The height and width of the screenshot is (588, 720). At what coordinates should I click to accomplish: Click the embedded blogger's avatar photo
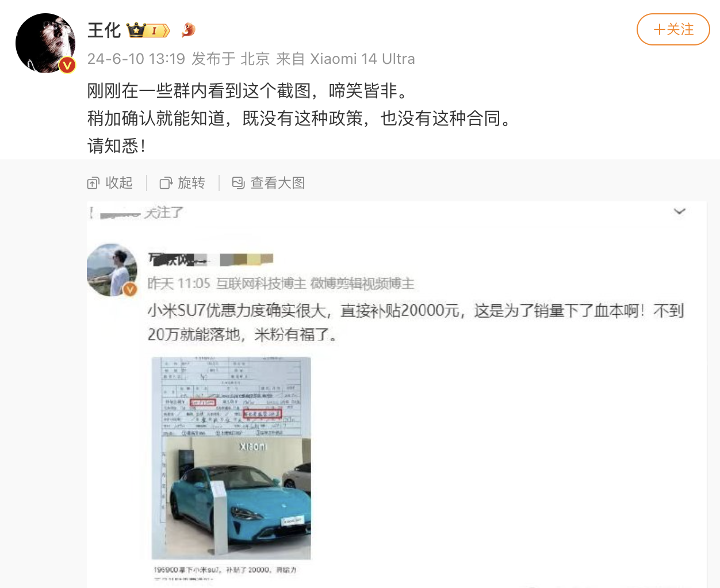click(112, 270)
